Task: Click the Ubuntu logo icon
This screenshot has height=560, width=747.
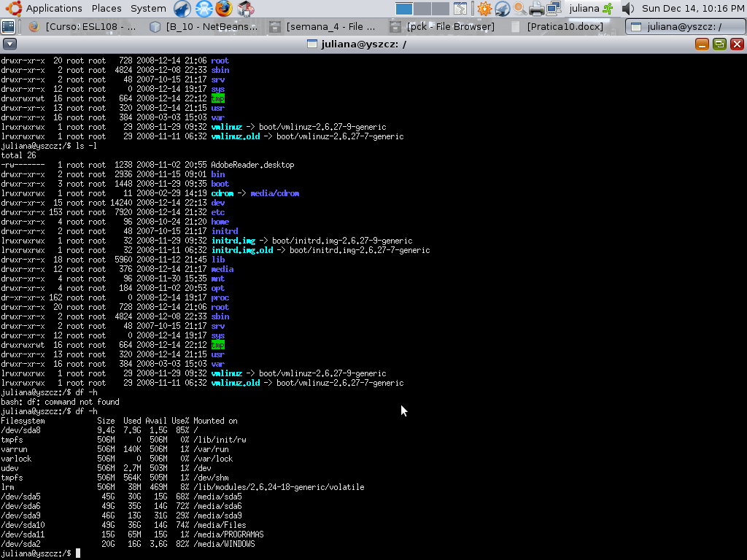Action: 15,8
